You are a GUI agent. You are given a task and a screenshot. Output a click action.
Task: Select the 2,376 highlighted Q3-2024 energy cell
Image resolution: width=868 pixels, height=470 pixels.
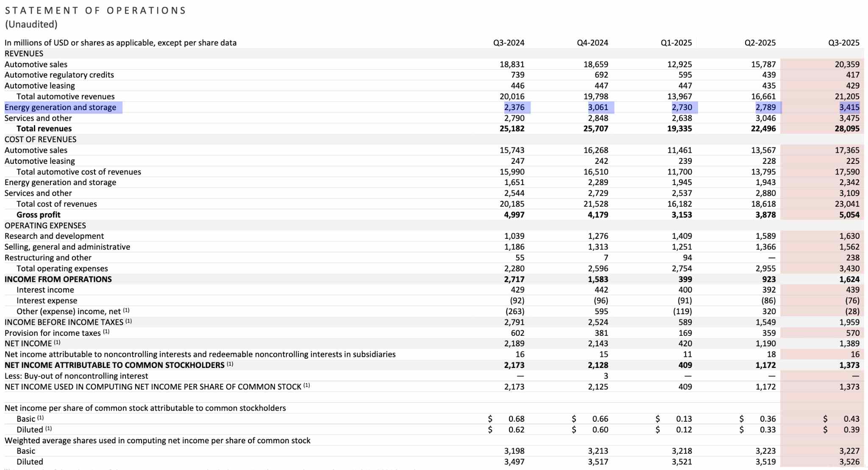click(515, 107)
